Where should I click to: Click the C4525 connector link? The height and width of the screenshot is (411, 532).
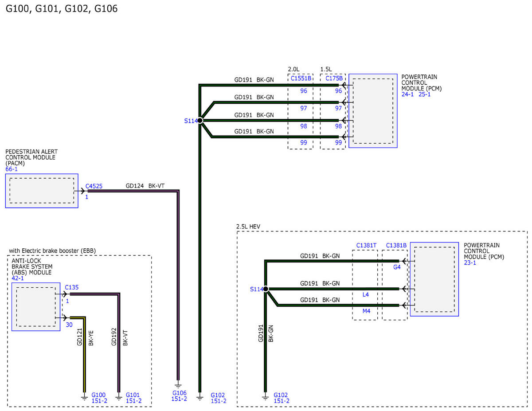click(x=94, y=186)
